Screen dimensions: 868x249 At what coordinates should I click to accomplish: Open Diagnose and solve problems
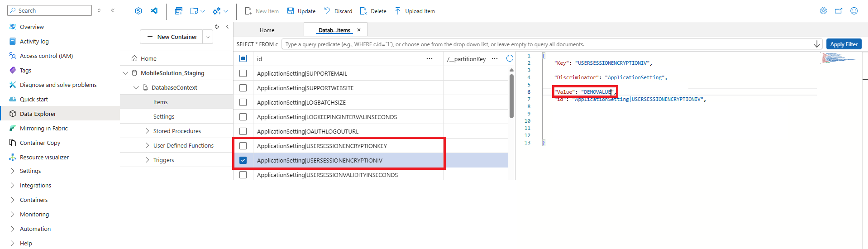pyautogui.click(x=58, y=85)
